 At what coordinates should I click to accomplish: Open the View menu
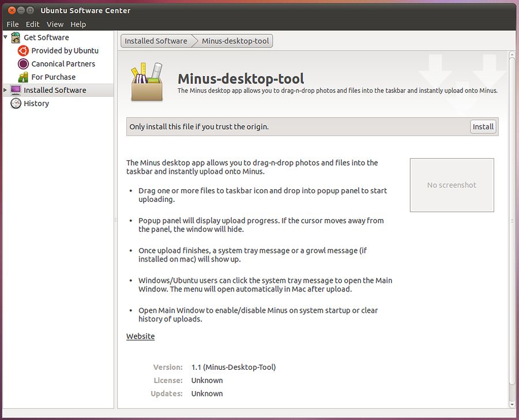pyautogui.click(x=55, y=24)
